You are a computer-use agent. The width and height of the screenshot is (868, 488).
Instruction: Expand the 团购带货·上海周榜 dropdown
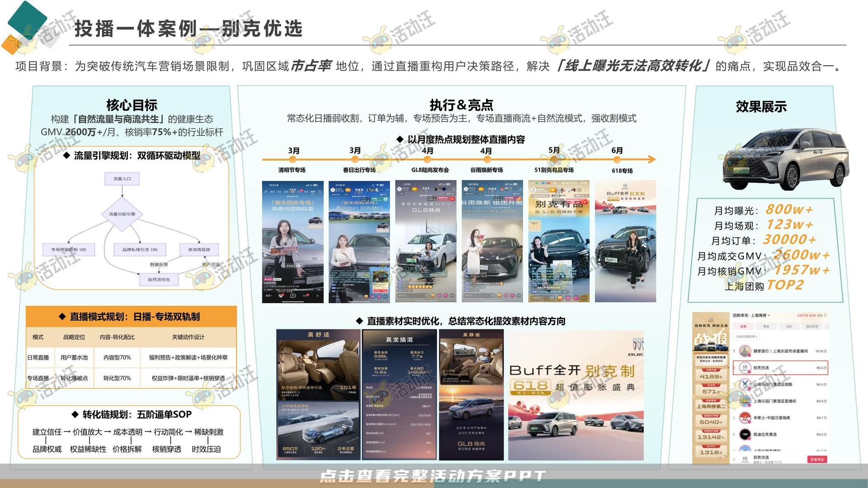769,315
